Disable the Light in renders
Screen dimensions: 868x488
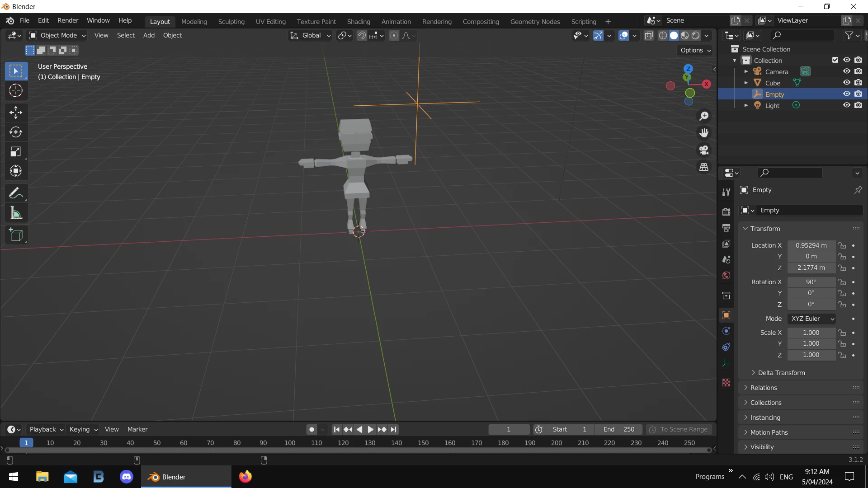click(x=858, y=105)
